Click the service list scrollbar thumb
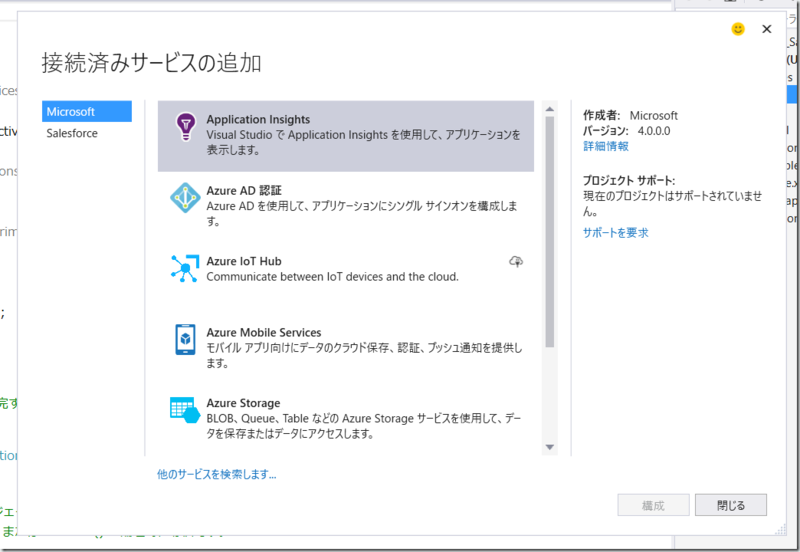Viewport: 800px width, 552px height. (549, 232)
